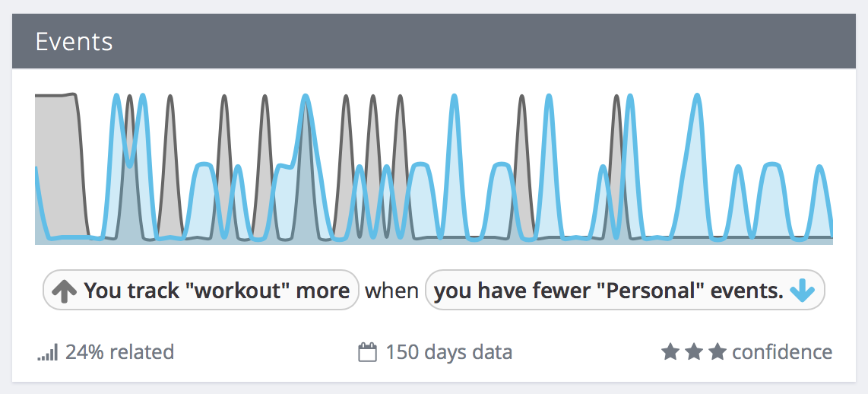This screenshot has width=868, height=394.
Task: Select the 'you have fewer "Personal" events' pill
Action: (x=625, y=290)
